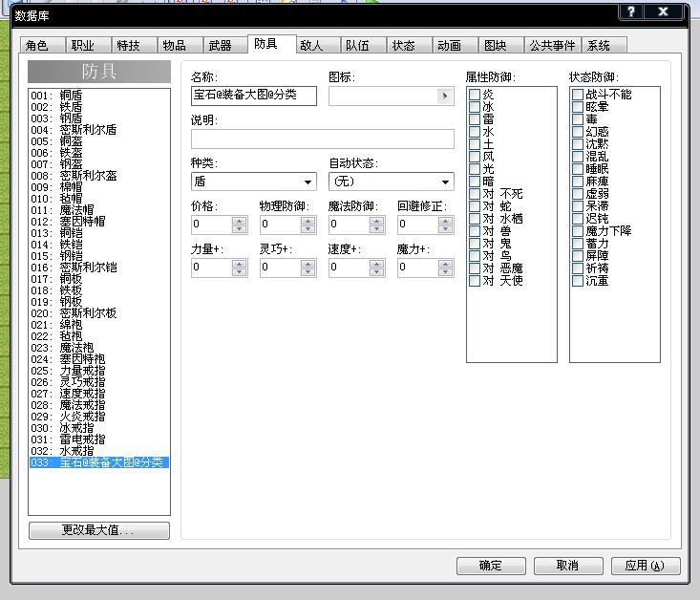
Task: Switch to the 公共事件 tab
Action: click(x=553, y=45)
